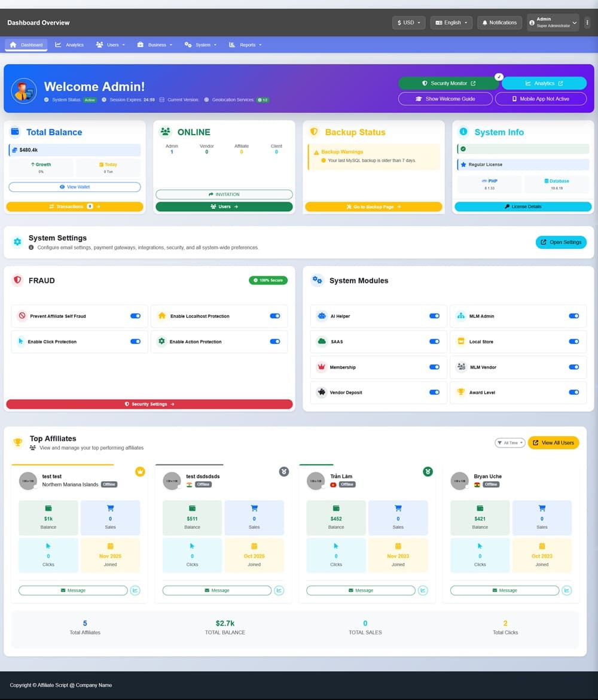Open the Business menu in navigation bar
Screen dimensions: 598x700
(x=154, y=45)
